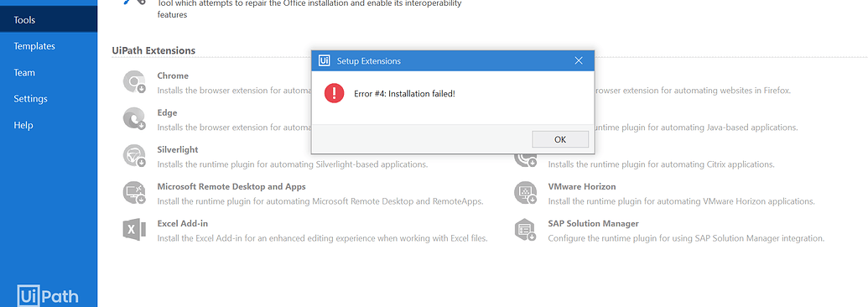Select the SAP Solution Manager icon
Screen dimensions: 868x307
click(525, 230)
